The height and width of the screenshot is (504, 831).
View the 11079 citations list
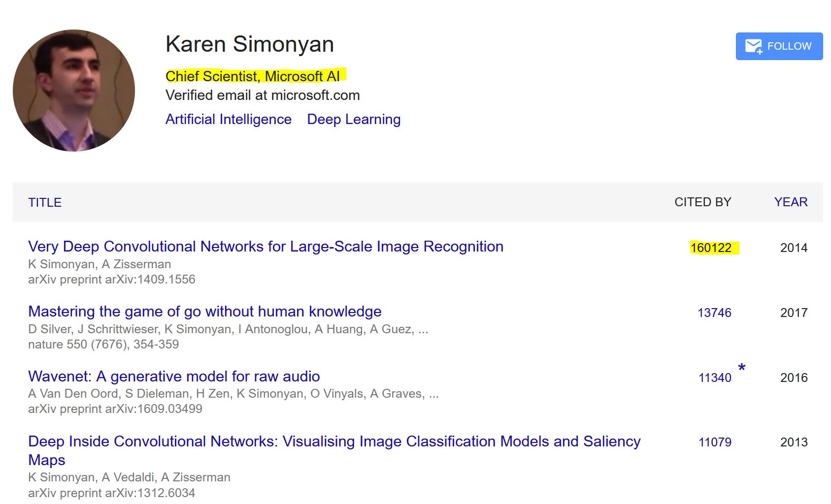715,442
